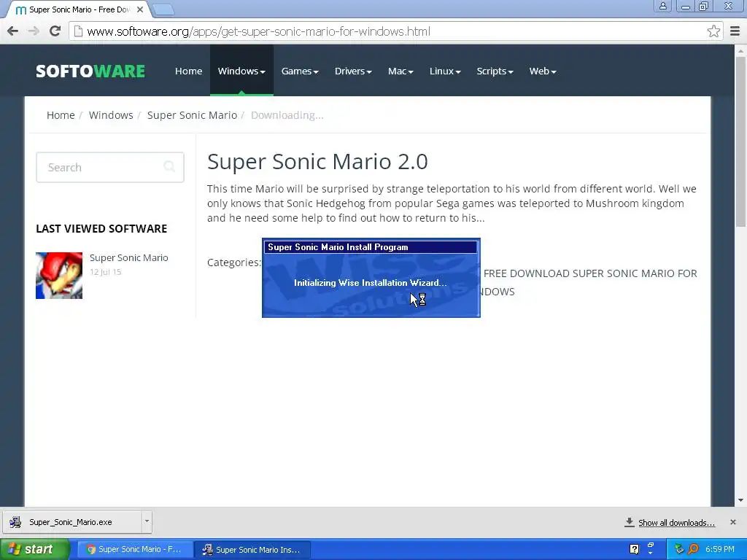Switch to Super Sonic Mario Install taskbar item
The image size is (747, 560).
253,549
